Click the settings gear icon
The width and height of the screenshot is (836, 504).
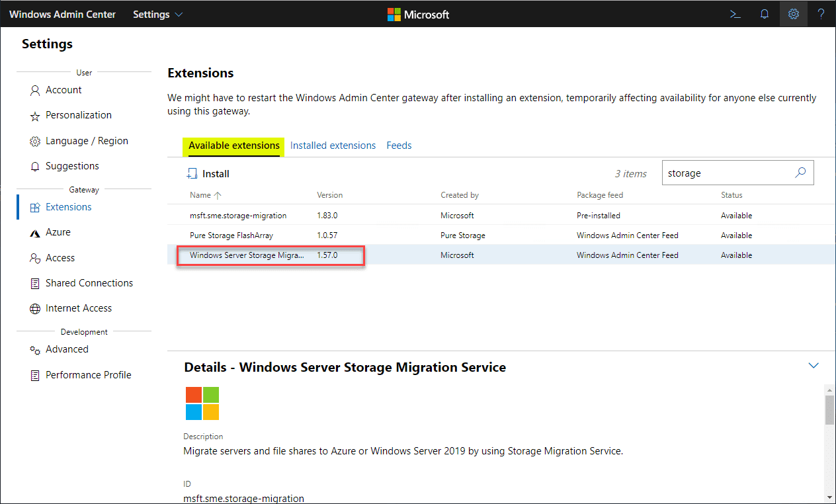[x=794, y=14]
